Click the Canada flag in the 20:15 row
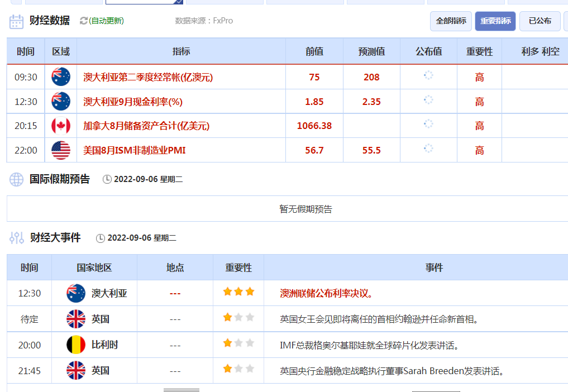Image resolution: width=568 pixels, height=392 pixels. tap(61, 126)
